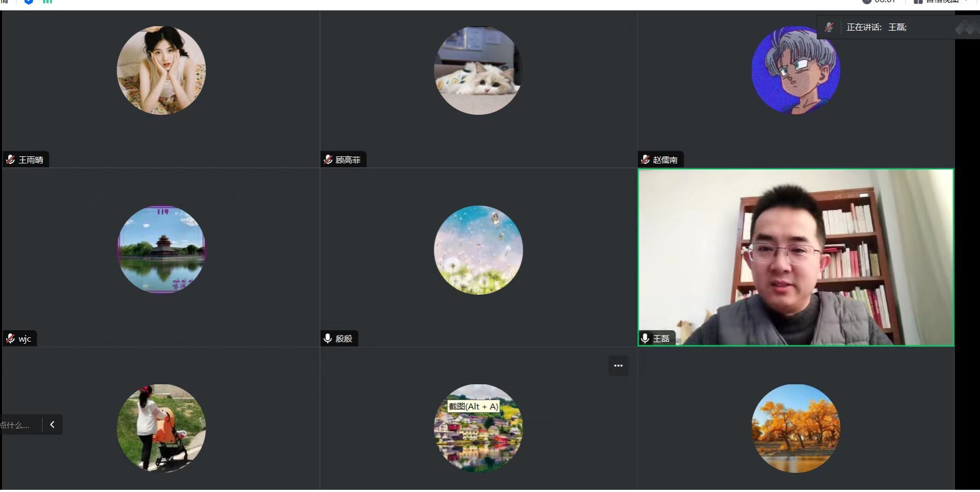The image size is (980, 492).
Task: Click the golden autumn trees avatar
Action: (x=796, y=428)
